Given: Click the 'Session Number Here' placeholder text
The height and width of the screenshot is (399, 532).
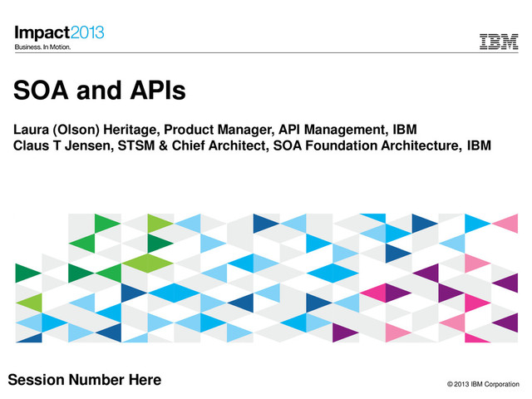Looking at the screenshot, I should click(x=85, y=380).
